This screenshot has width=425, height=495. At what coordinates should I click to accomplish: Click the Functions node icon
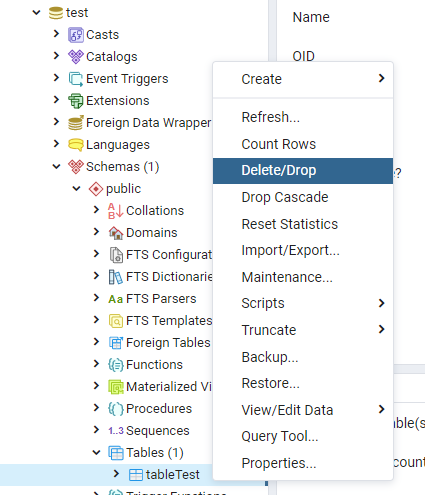(116, 365)
